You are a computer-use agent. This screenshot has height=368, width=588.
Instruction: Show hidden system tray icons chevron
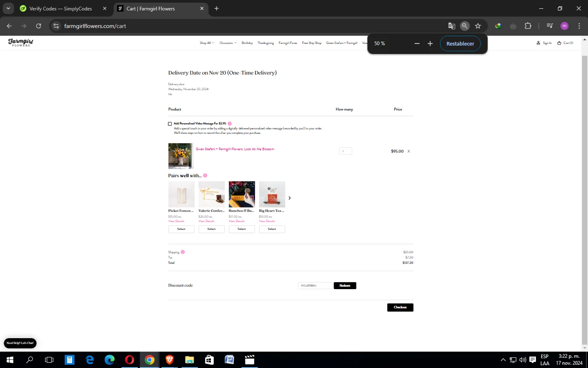coord(503,360)
